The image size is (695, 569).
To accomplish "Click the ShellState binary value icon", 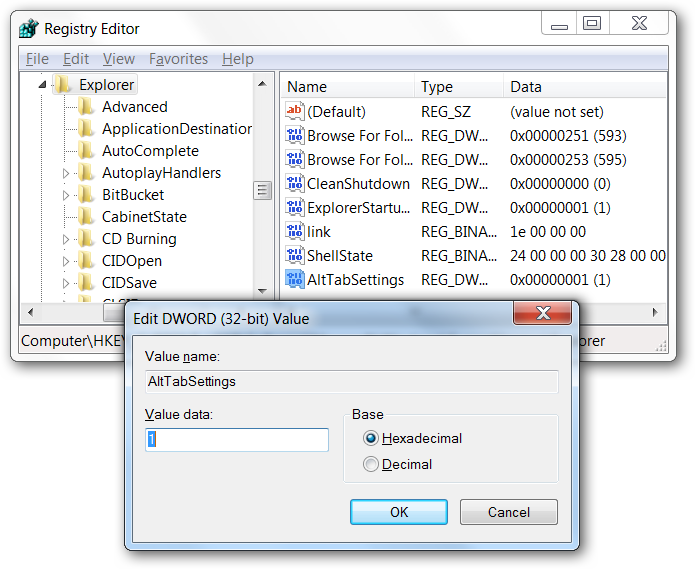I will pyautogui.click(x=295, y=255).
